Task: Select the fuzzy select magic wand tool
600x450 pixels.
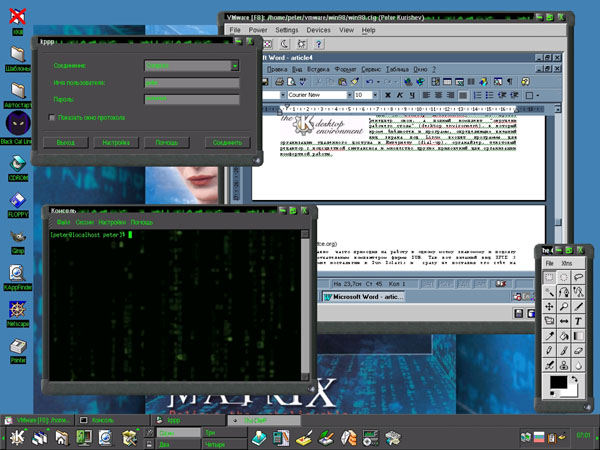Action: pos(549,292)
